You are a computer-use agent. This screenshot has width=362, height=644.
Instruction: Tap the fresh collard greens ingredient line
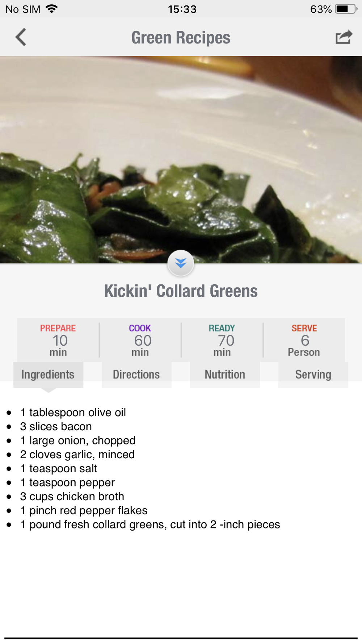[x=150, y=524]
